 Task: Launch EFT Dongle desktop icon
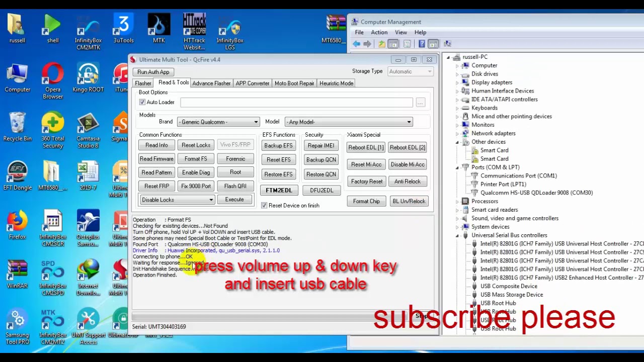(17, 175)
